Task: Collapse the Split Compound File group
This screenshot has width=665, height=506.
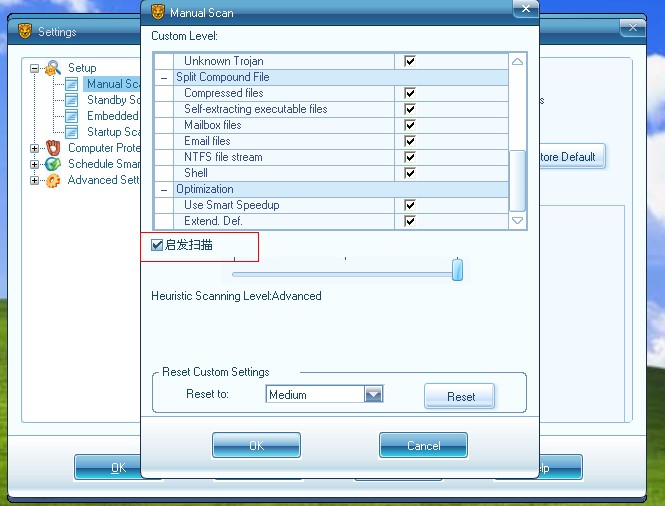Action: click(164, 78)
